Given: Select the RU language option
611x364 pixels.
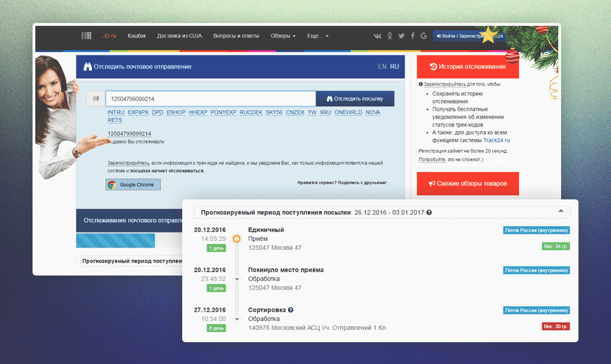Looking at the screenshot, I should 395,67.
